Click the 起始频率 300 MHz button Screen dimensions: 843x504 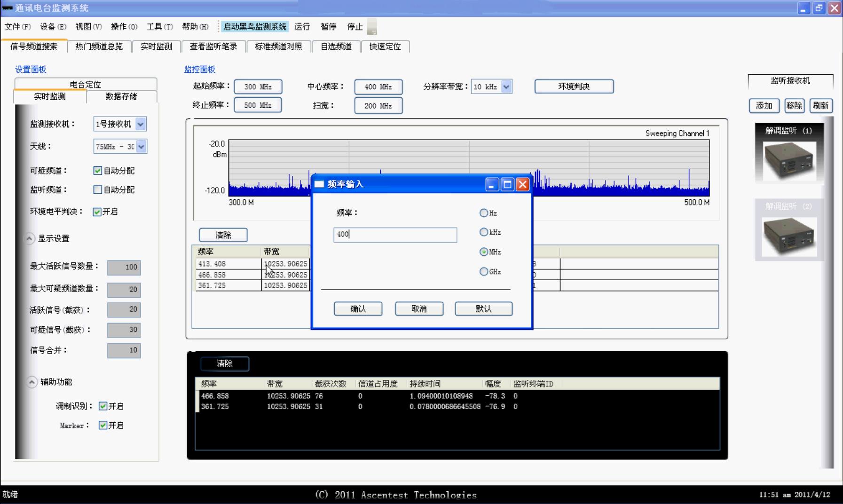click(258, 87)
